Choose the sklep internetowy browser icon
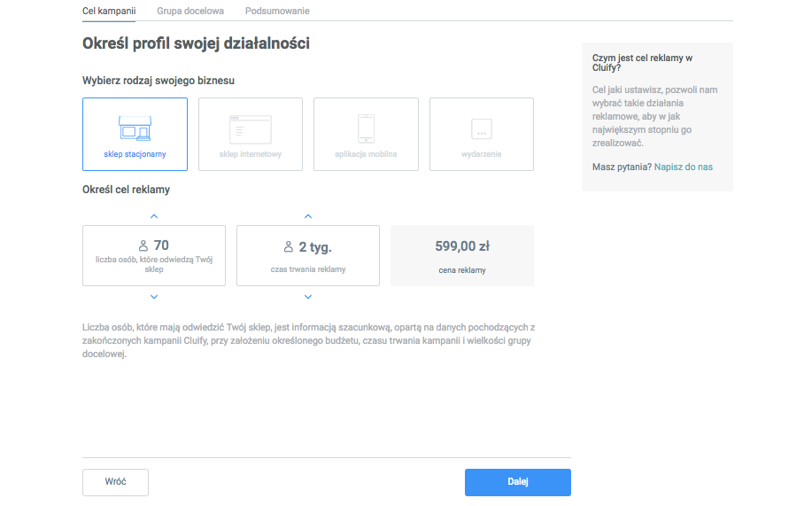 [251, 129]
